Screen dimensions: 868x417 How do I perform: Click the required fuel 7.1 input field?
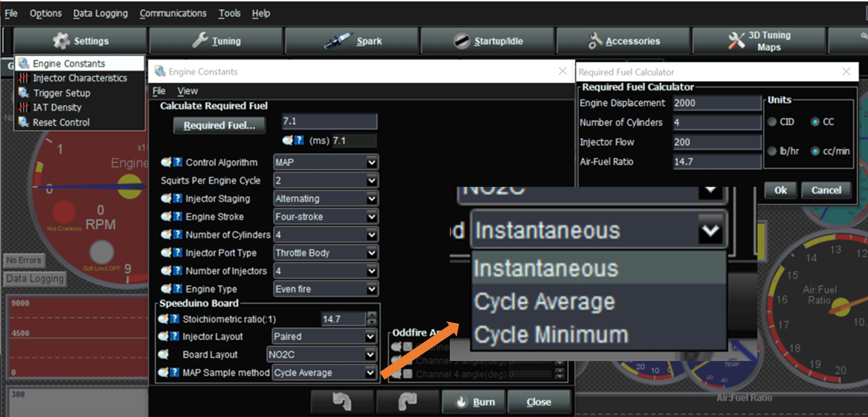329,121
